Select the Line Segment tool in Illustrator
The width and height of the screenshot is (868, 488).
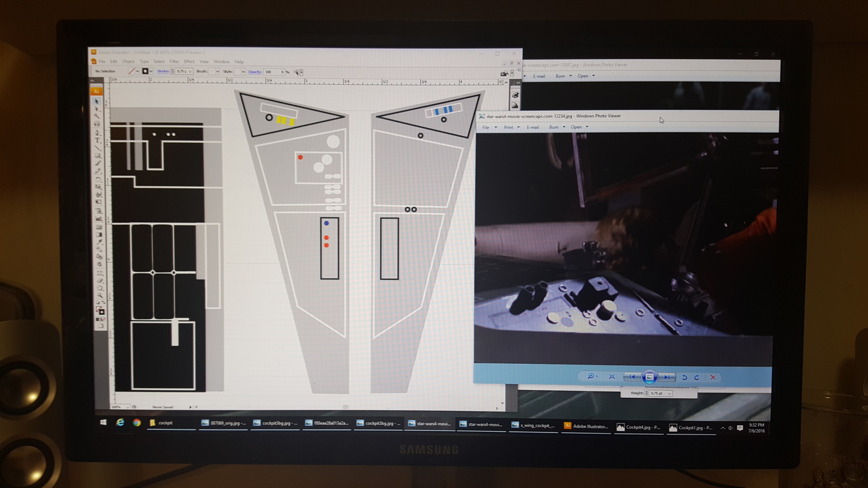(x=97, y=148)
